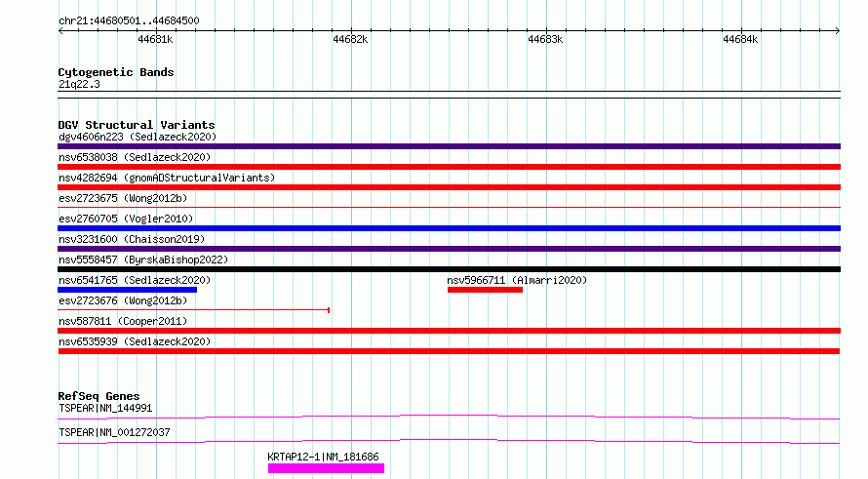Click the TSPEAR|NM_144991 gene label
Image resolution: width=868 pixels, height=479 pixels.
[105, 408]
